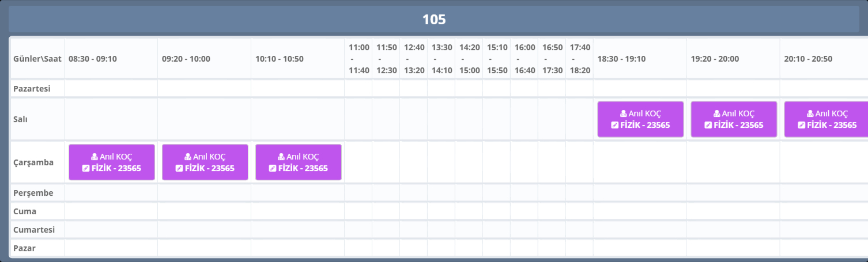Open the Salı 20:10 FİZİK lesson block
This screenshot has width=868, height=262.
pyautogui.click(x=826, y=119)
